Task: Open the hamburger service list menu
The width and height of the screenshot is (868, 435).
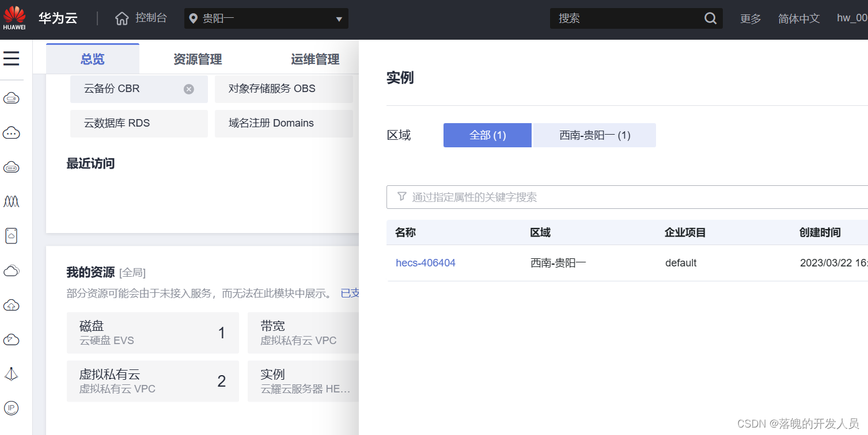Action: (x=12, y=59)
